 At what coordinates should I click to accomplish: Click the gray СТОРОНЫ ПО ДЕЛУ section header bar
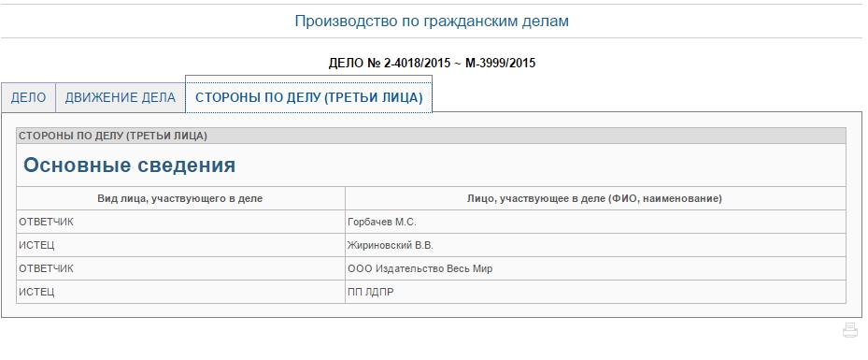[432, 136]
